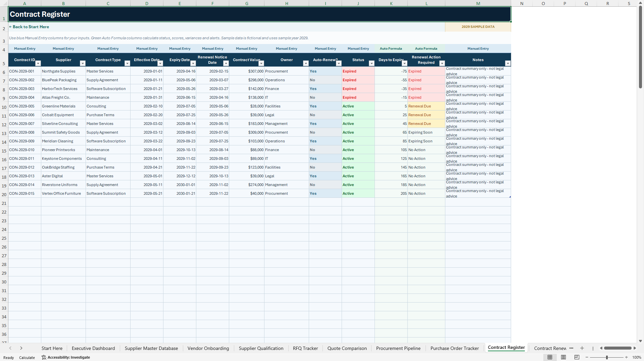Open the RFQ Tracker sheet tab
The image size is (644, 361).
point(305,348)
